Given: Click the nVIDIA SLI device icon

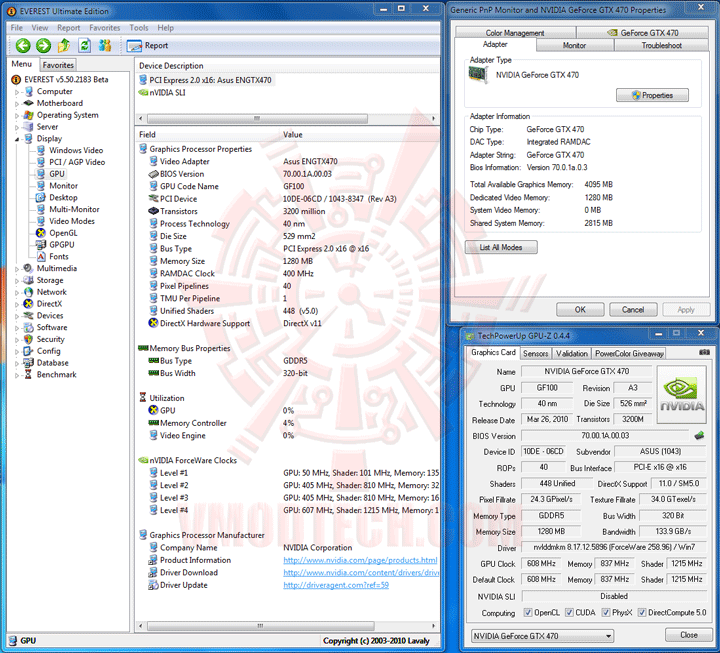Looking at the screenshot, I should (143, 92).
